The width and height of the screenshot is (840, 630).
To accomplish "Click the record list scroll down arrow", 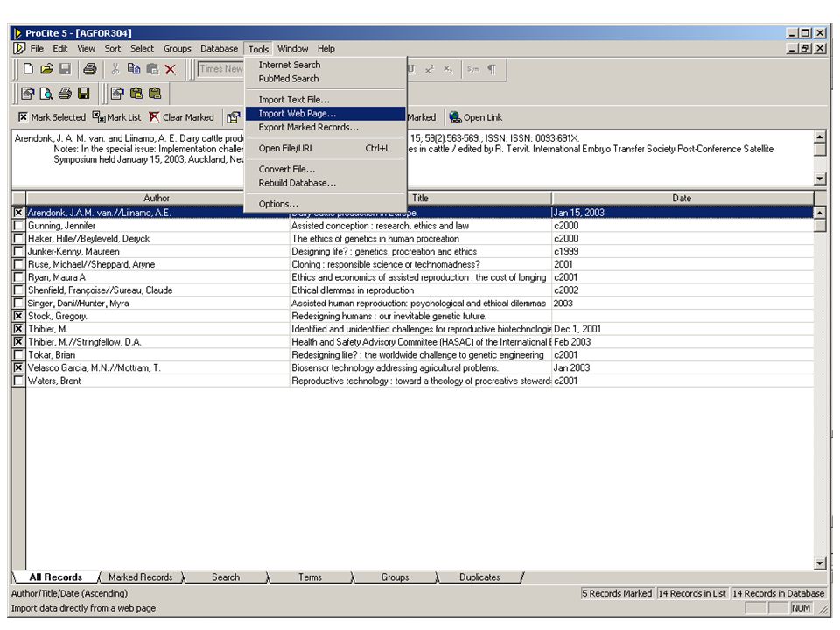I will click(x=820, y=563).
